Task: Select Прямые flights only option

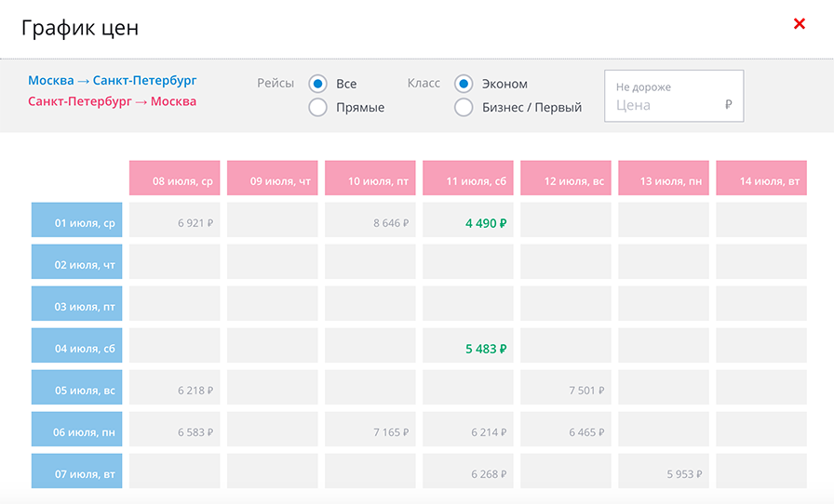Action: click(318, 108)
